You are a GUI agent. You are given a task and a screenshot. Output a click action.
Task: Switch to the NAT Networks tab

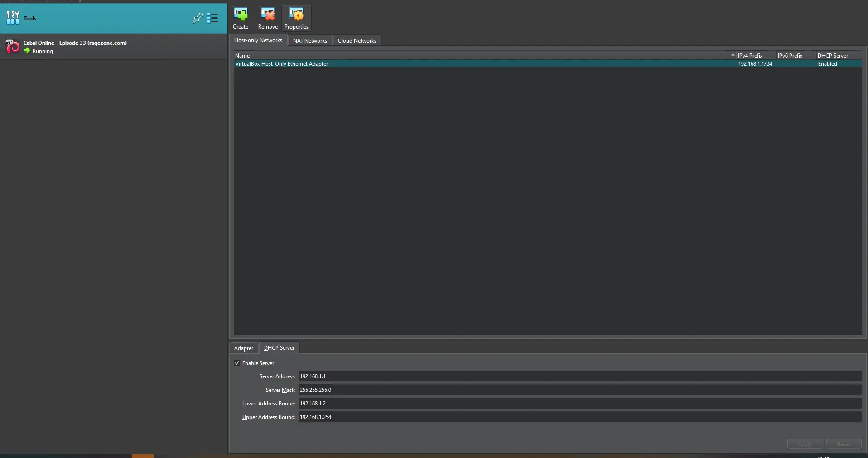pyautogui.click(x=310, y=41)
